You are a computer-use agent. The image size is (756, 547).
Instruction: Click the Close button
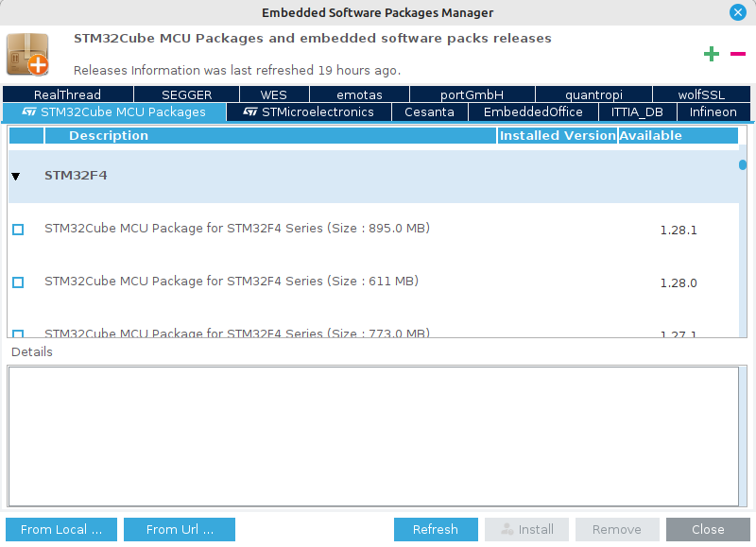(x=708, y=530)
